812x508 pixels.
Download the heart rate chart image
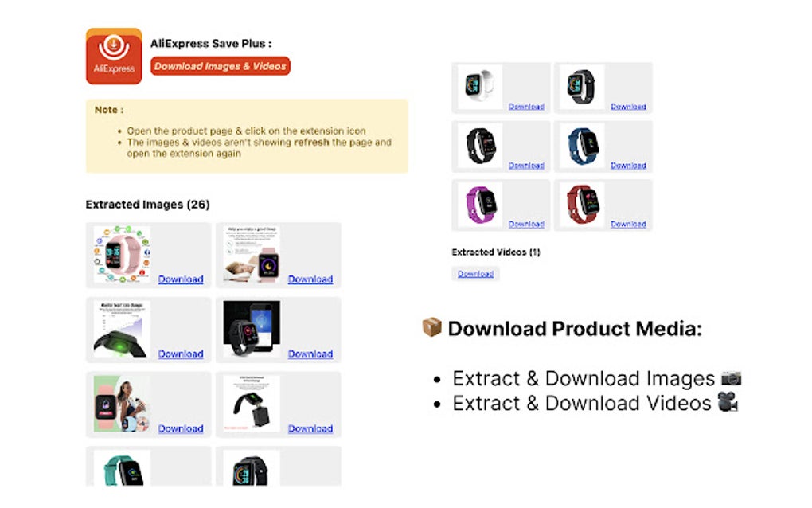pyautogui.click(x=181, y=354)
